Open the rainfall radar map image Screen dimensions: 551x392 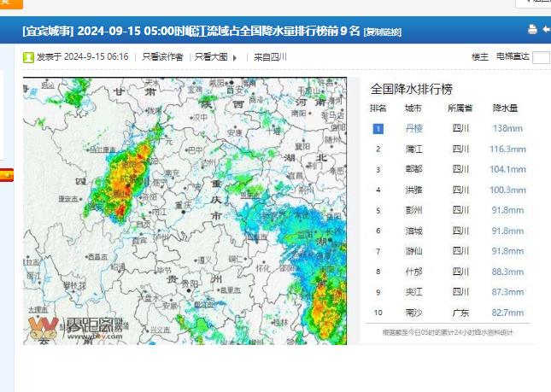point(185,211)
